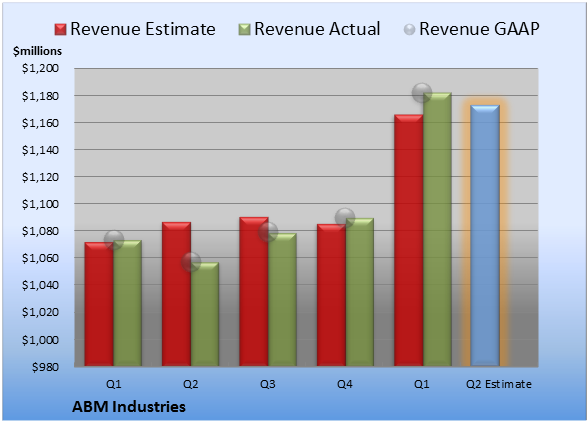Click the '$1,060' y-axis label
Screen dimensions: 588x422
click(x=40, y=258)
